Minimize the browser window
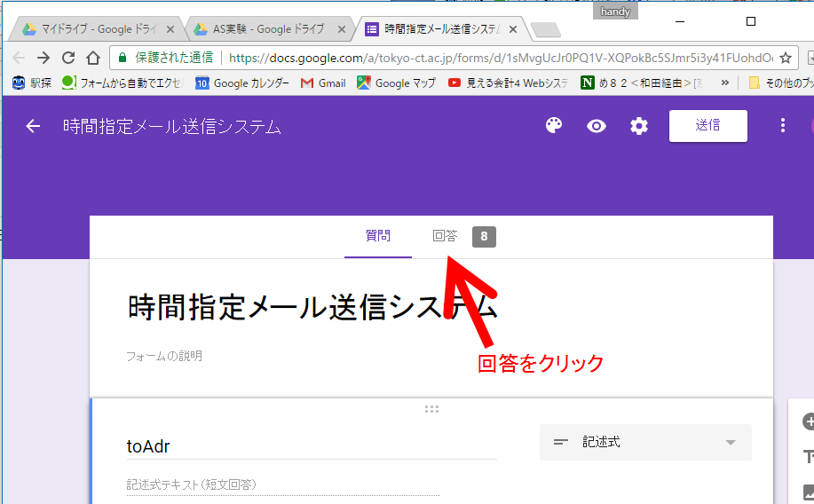The width and height of the screenshot is (814, 504). [x=680, y=21]
